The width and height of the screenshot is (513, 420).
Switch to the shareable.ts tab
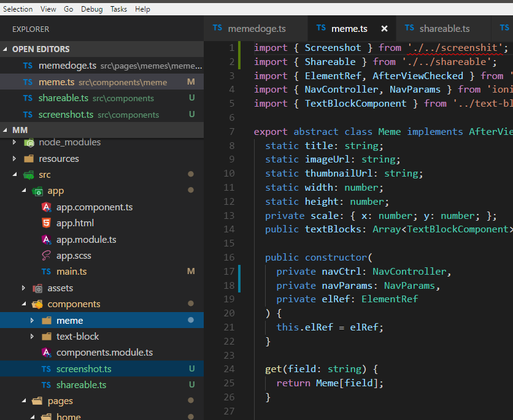pyautogui.click(x=445, y=28)
